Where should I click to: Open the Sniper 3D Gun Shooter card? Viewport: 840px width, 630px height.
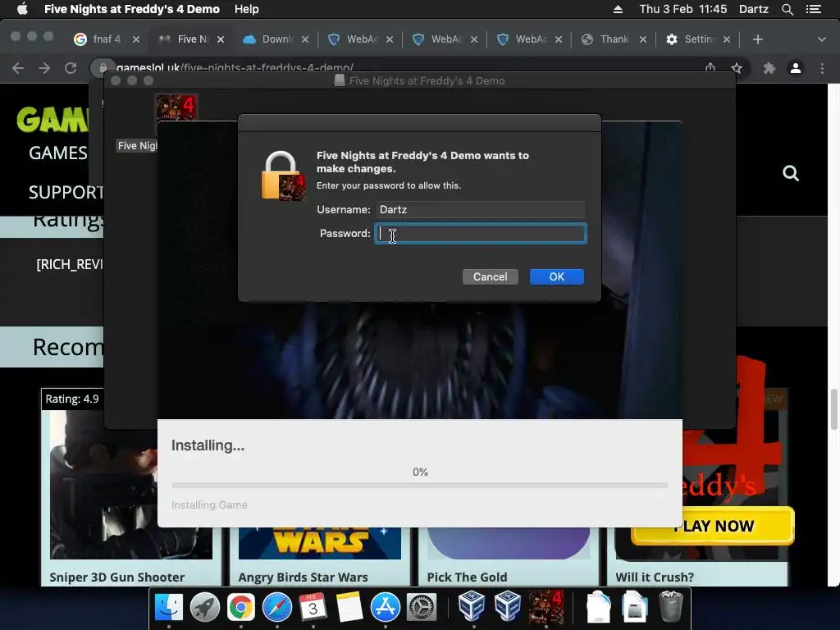pyautogui.click(x=130, y=486)
